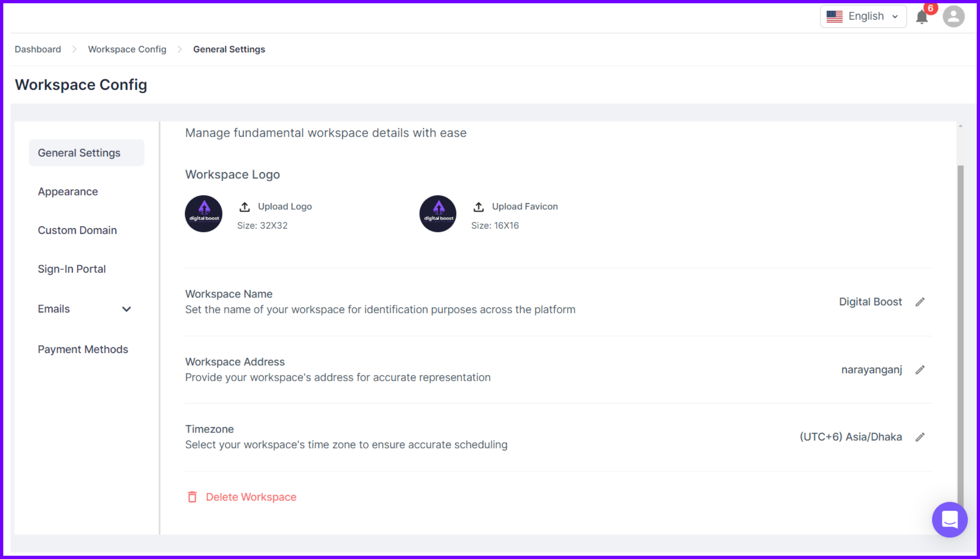The width and height of the screenshot is (980, 559).
Task: Click the Delete Workspace link
Action: coord(251,497)
